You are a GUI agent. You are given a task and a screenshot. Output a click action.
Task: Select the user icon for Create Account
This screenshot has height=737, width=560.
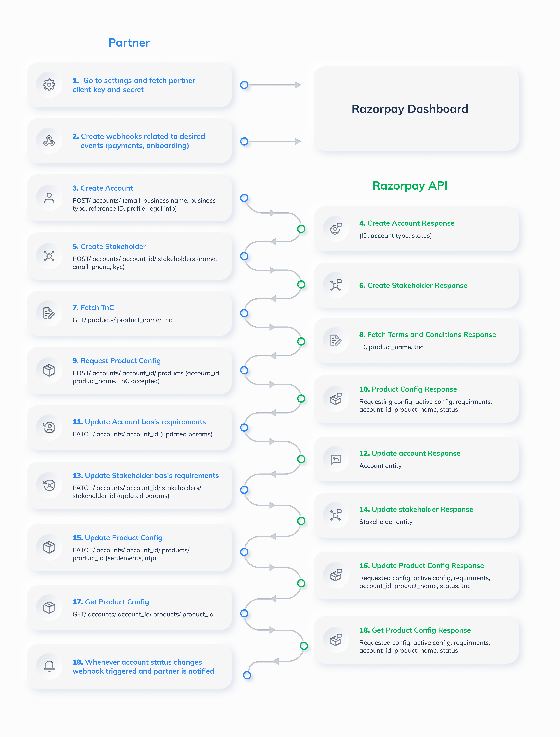(49, 198)
